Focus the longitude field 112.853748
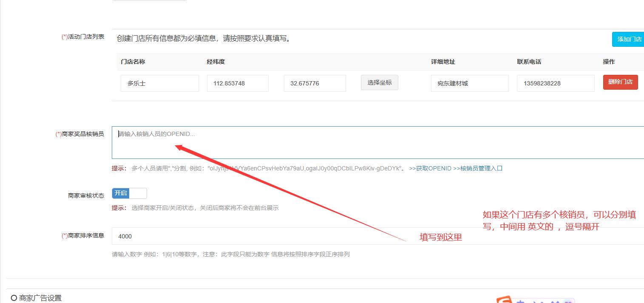Viewport: 644px width, 303px height. point(238,83)
